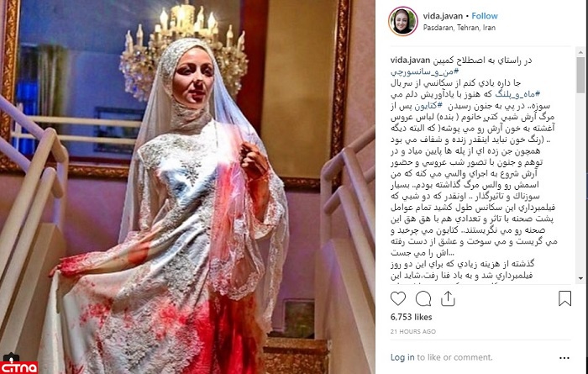Image resolution: width=588 pixels, height=374 pixels.
Task: Click the caption scrollbar down arrow
Action: [580, 278]
